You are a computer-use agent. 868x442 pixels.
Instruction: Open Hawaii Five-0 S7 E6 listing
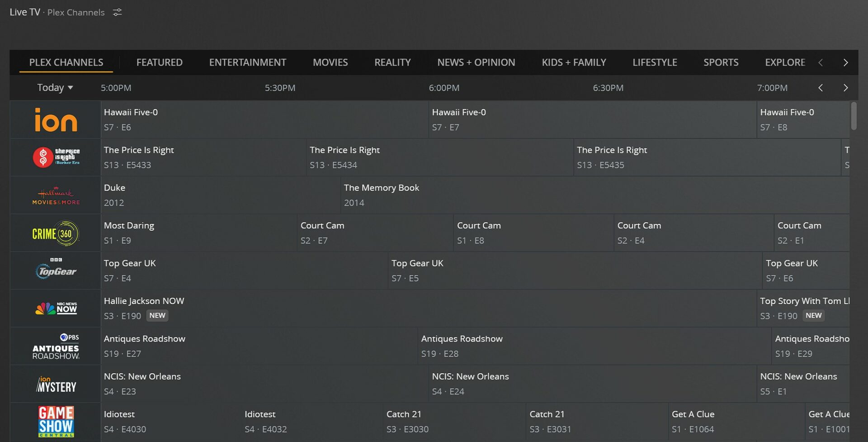264,119
